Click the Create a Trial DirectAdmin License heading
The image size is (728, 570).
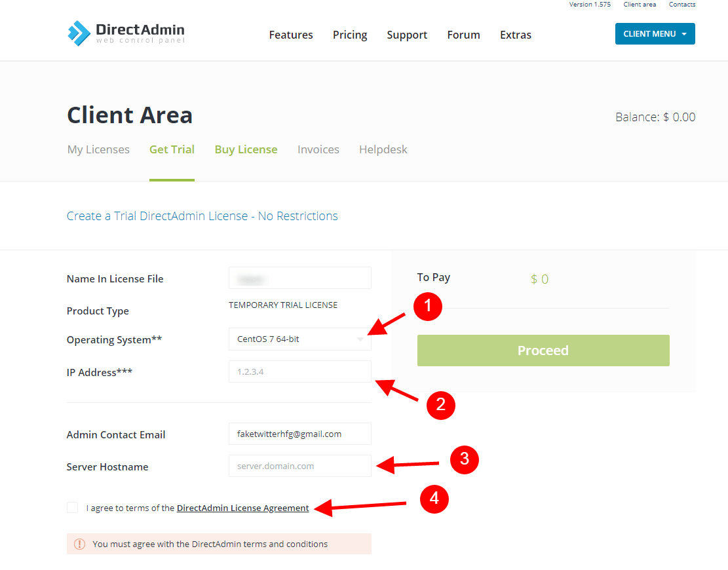pyautogui.click(x=202, y=216)
